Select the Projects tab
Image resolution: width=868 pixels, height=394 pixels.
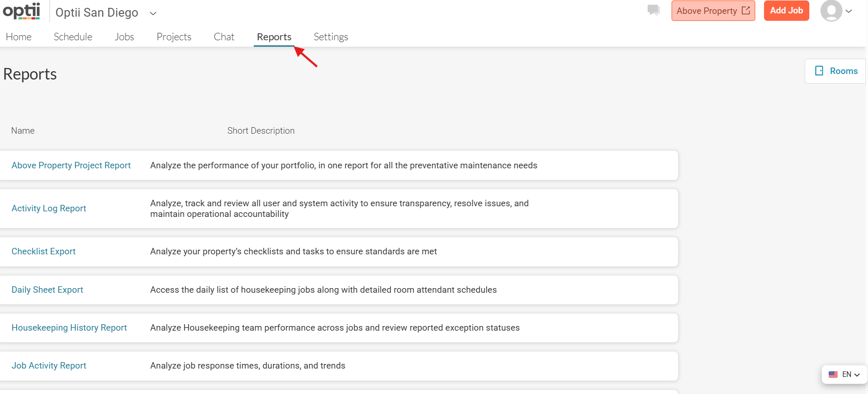(x=174, y=37)
